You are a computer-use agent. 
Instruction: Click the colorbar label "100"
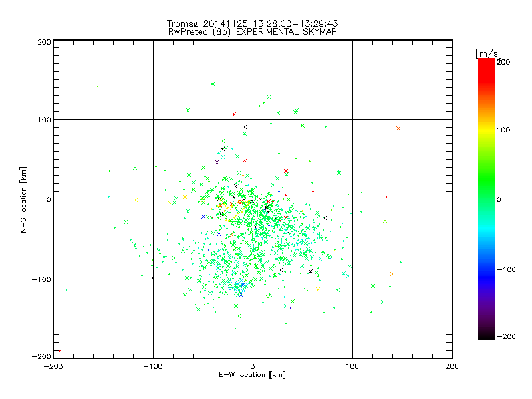pos(503,130)
